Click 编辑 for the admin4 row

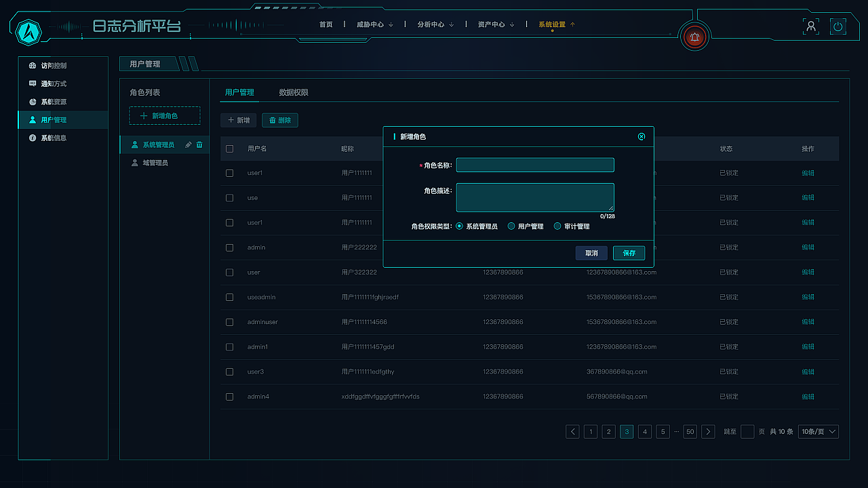[x=808, y=396]
